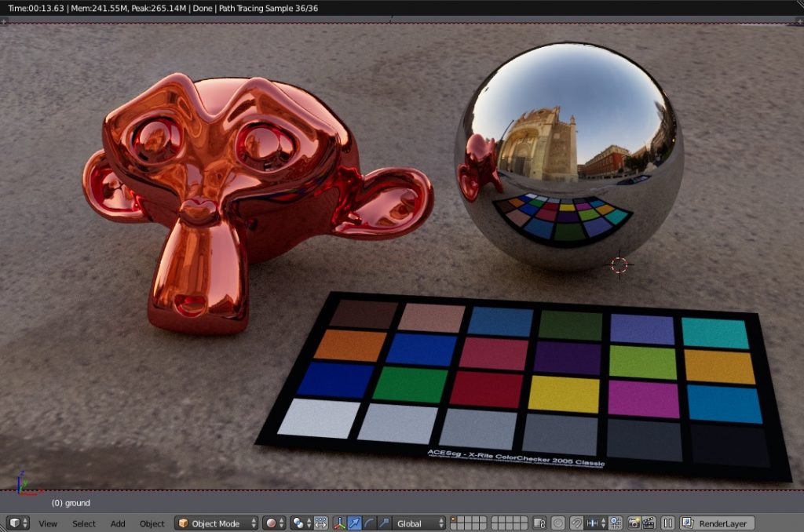Click the 3D cursor crosshair
The image size is (804, 532).
click(x=619, y=265)
